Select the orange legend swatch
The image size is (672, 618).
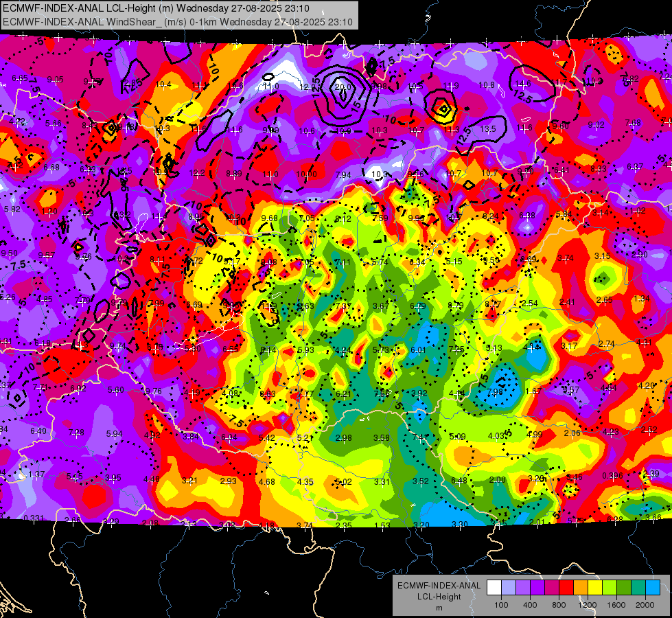click(x=581, y=588)
